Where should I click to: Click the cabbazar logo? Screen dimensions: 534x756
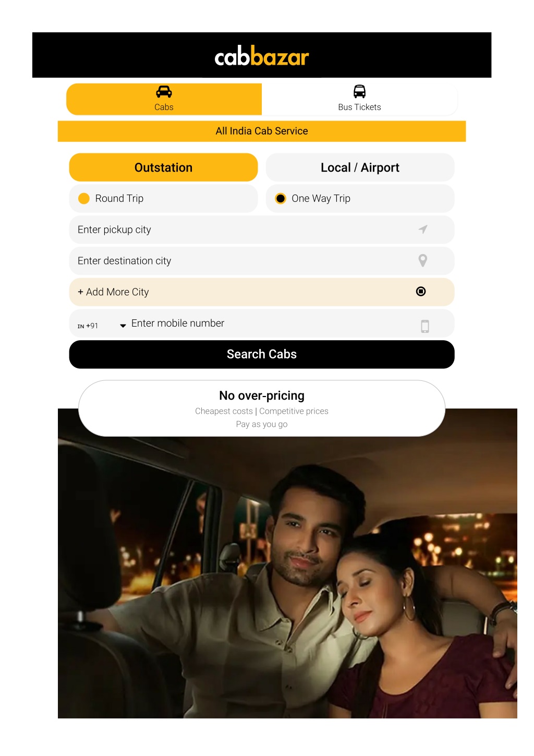coord(262,56)
